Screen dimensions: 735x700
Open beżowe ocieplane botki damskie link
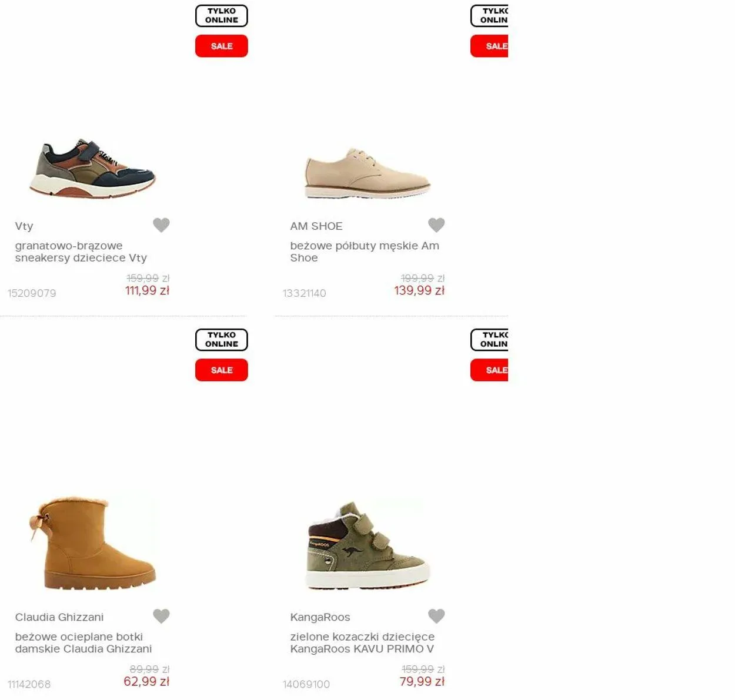tap(83, 643)
